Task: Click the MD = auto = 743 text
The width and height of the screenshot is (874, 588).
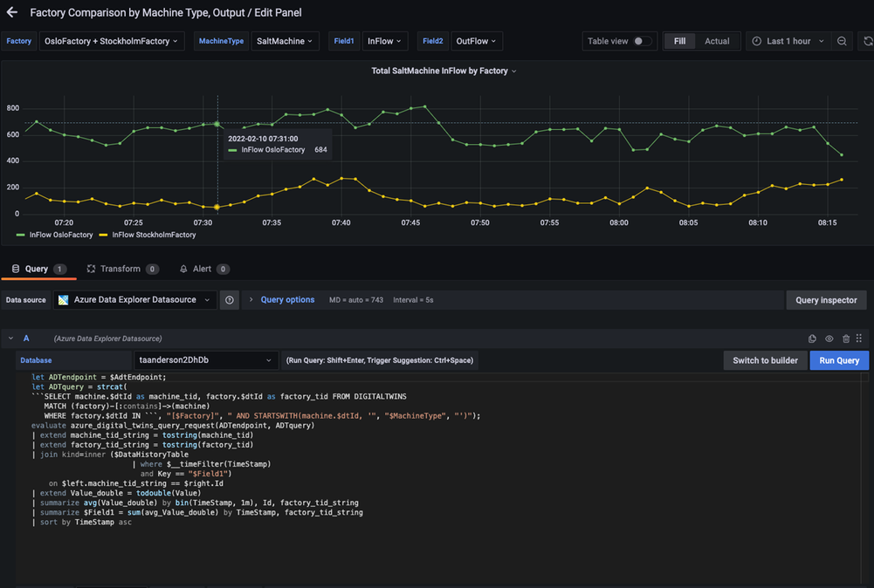Action: point(355,300)
